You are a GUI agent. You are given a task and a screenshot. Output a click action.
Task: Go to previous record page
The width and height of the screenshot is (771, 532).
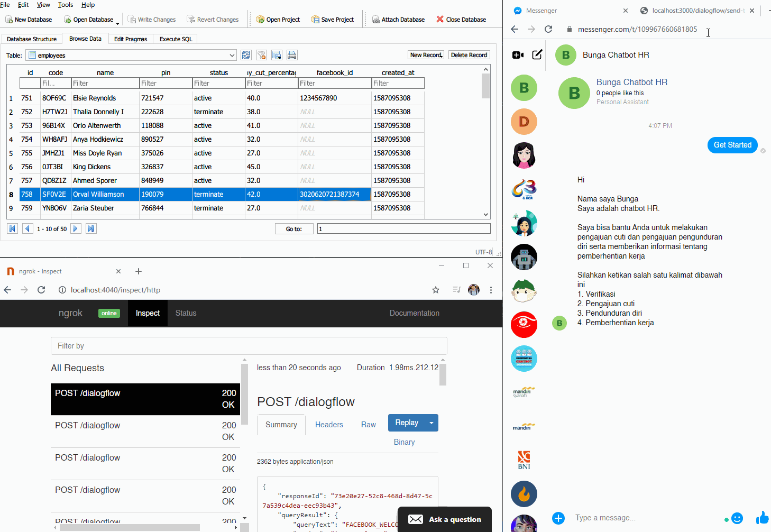(x=27, y=228)
